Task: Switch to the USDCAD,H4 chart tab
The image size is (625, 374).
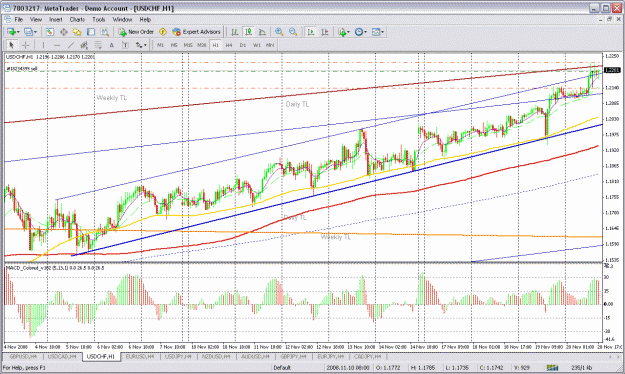Action: [x=62, y=356]
